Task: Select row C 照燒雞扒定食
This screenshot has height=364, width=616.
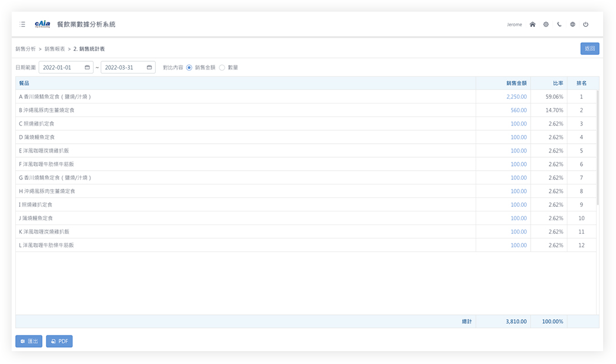Action: (305, 123)
